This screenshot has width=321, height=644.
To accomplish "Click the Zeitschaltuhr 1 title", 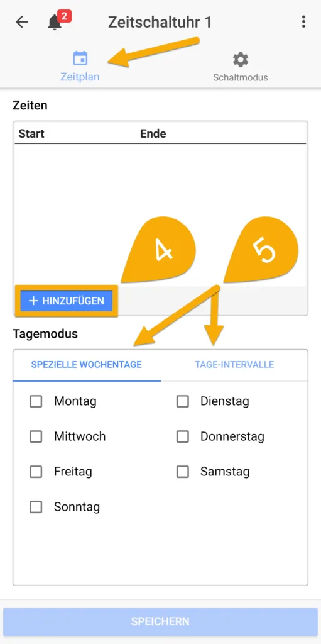I will pos(160,22).
